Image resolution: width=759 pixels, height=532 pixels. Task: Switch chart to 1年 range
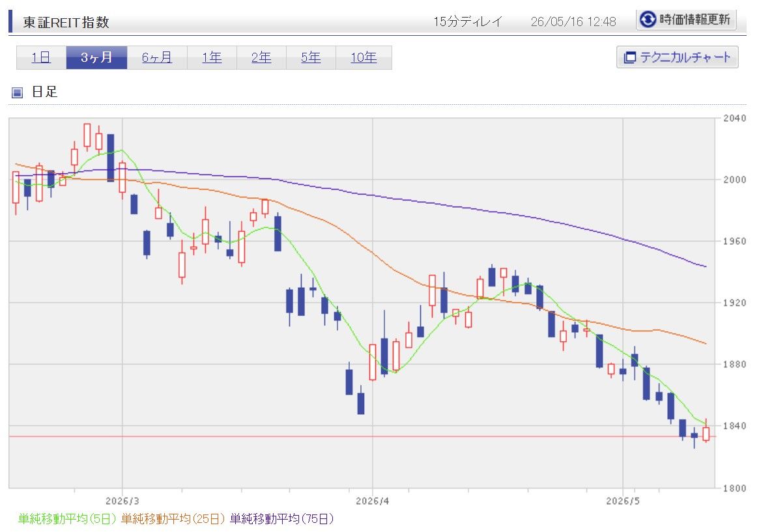click(212, 57)
